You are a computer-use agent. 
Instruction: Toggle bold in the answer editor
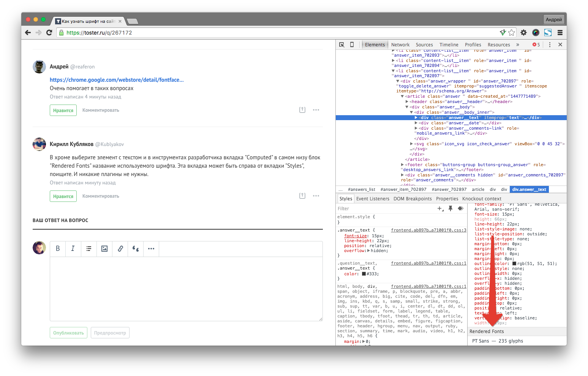tap(58, 249)
